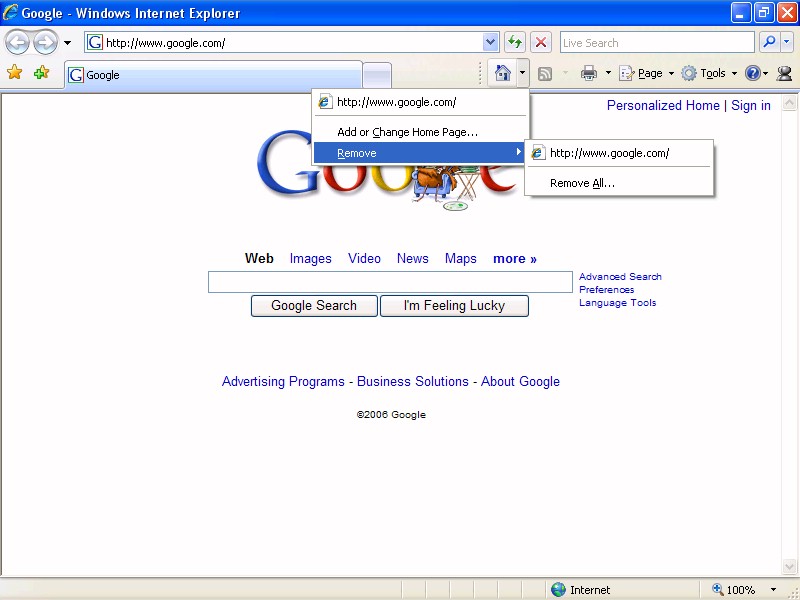This screenshot has height=600, width=800.
Task: Click the Help question mark icon
Action: point(753,73)
